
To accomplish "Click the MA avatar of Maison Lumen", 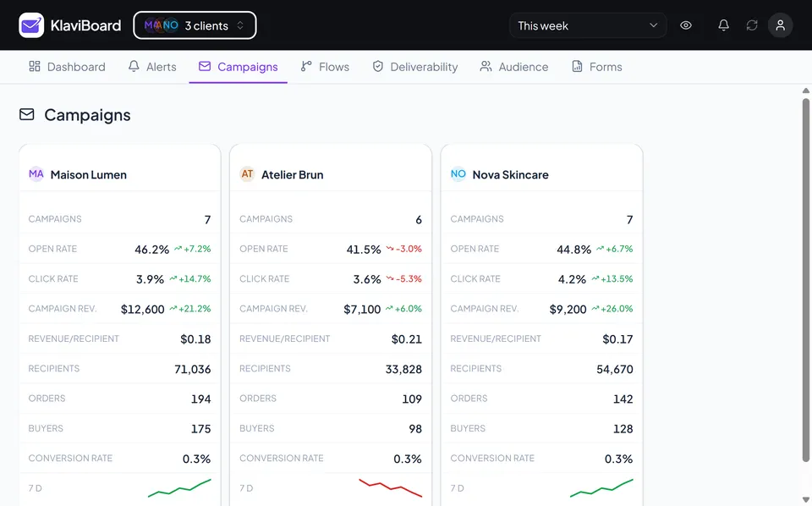I will click(x=36, y=174).
